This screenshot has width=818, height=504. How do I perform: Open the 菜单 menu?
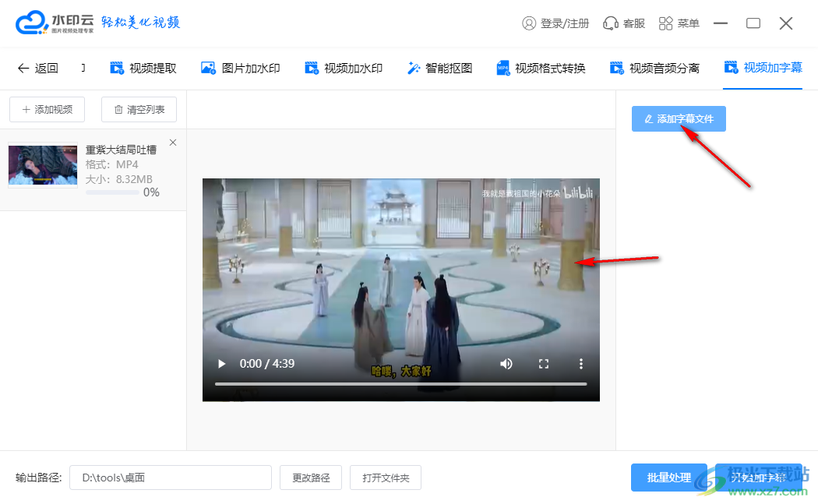(x=679, y=23)
